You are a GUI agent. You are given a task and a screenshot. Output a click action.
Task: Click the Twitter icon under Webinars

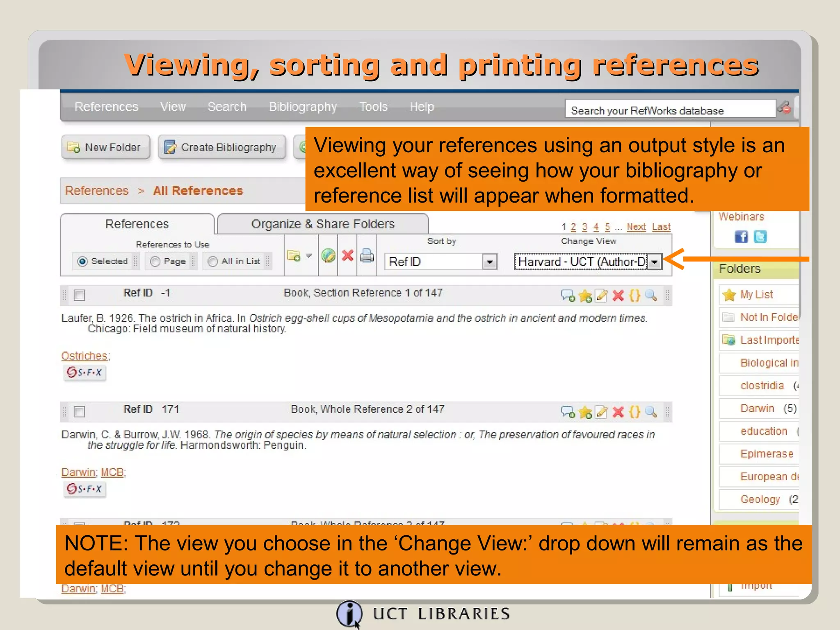tap(760, 237)
